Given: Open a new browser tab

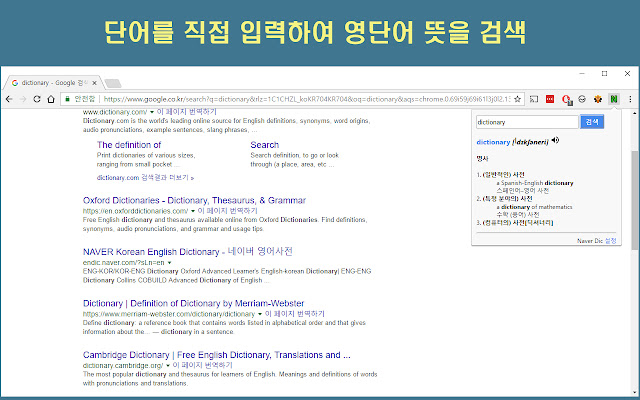Looking at the screenshot, I should 113,84.
